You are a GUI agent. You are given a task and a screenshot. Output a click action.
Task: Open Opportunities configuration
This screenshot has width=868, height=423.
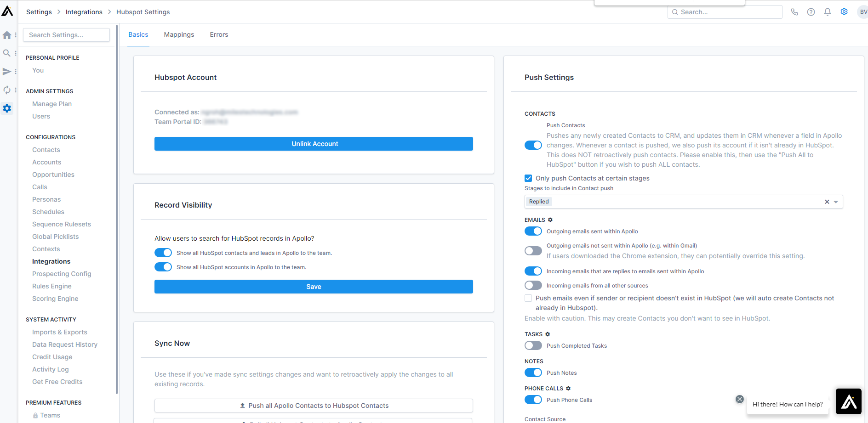(x=53, y=175)
